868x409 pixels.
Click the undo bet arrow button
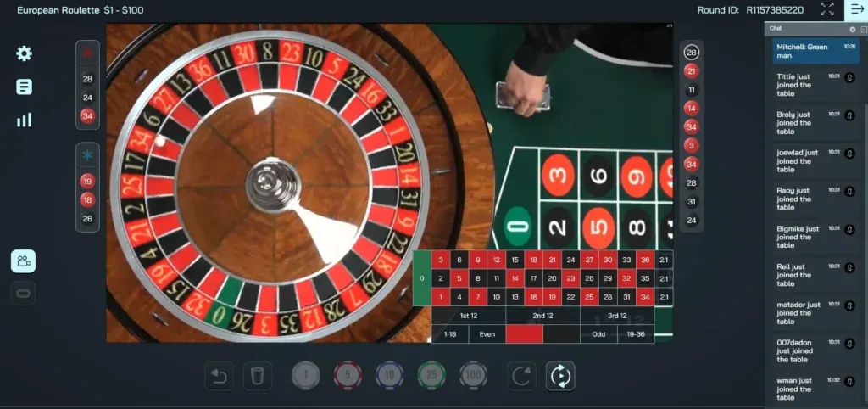[x=219, y=376]
